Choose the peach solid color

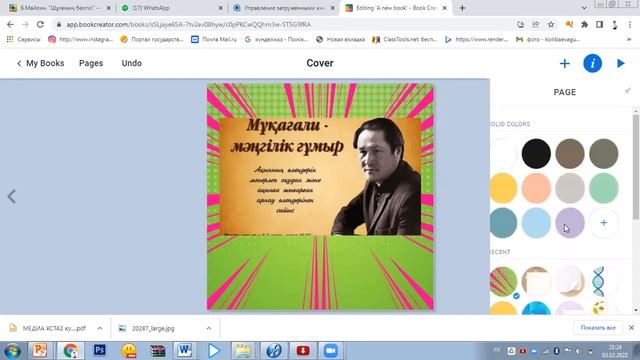click(x=536, y=188)
